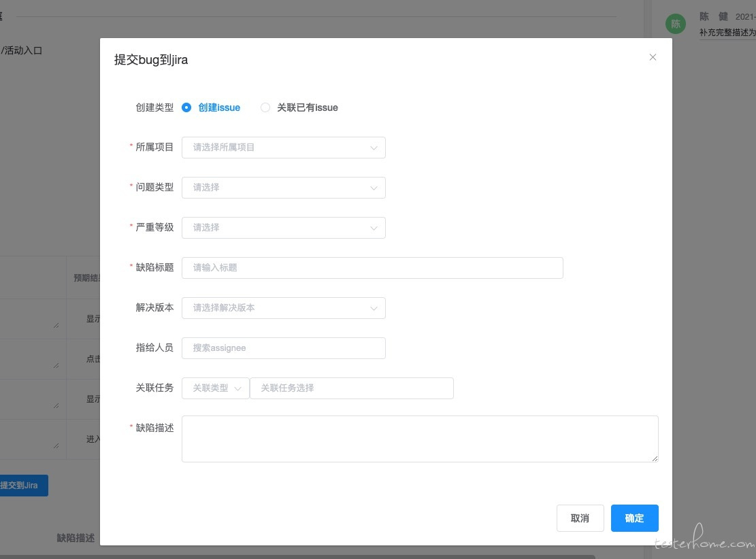Click the 缺陷描述 description text area
Screen dimensions: 756x559
(420, 439)
